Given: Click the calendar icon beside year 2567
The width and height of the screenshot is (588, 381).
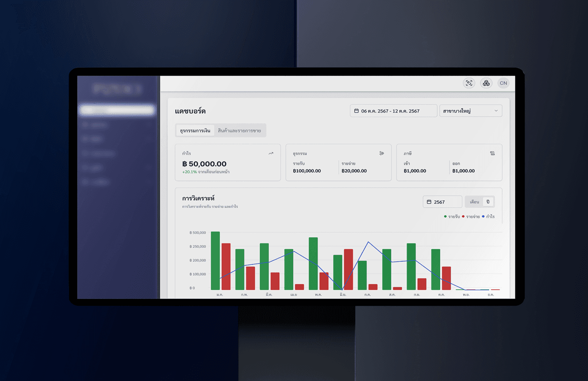Looking at the screenshot, I should click(x=429, y=202).
